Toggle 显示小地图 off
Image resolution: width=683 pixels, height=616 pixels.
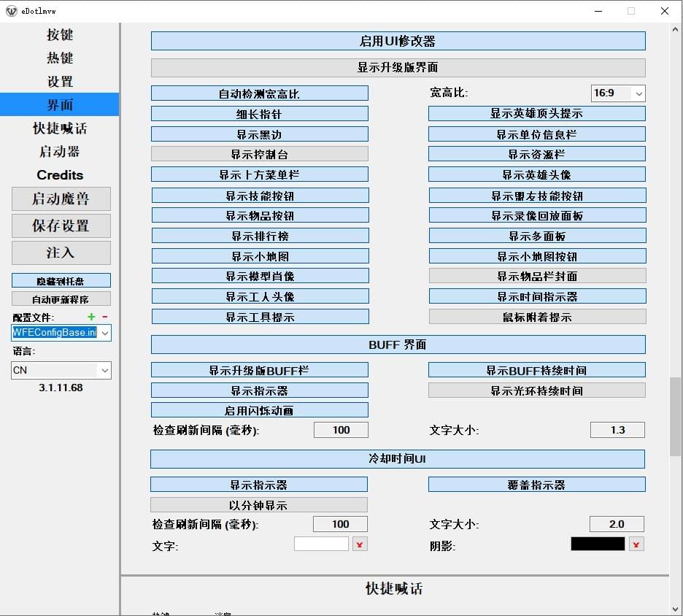coord(260,256)
